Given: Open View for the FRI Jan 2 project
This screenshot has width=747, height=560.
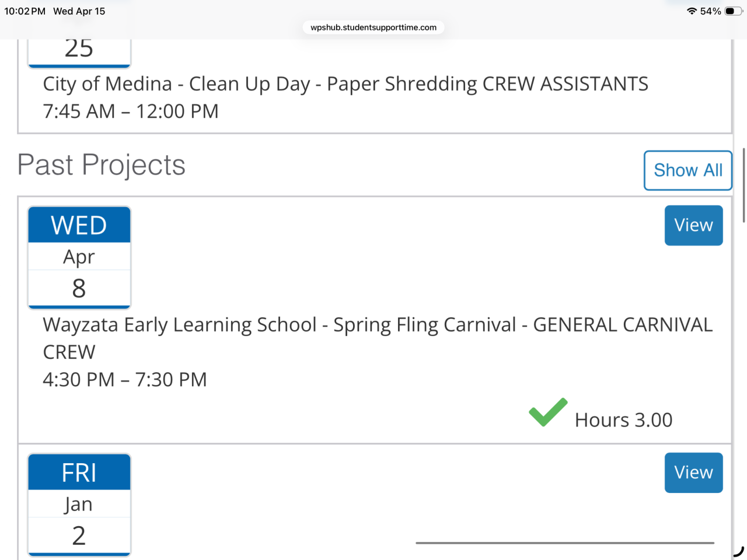Looking at the screenshot, I should (693, 473).
